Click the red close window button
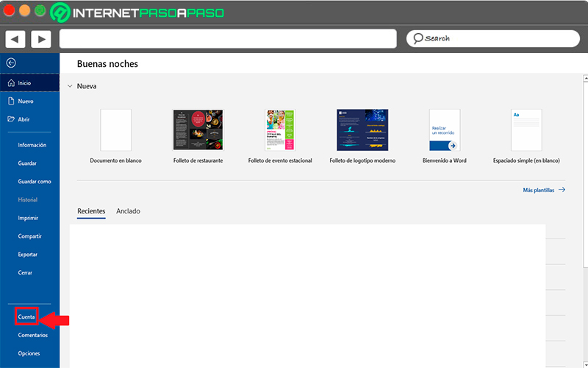This screenshot has width=588, height=368. pyautogui.click(x=8, y=10)
